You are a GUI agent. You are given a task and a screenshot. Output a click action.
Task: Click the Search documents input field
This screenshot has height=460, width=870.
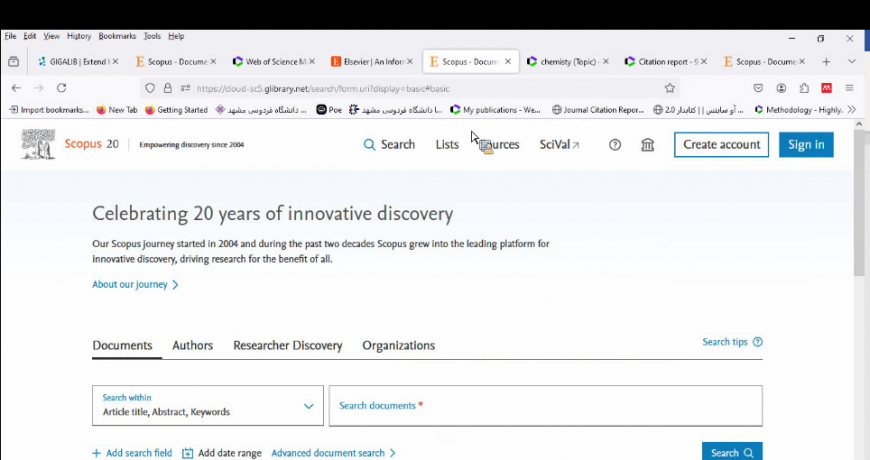tap(545, 406)
